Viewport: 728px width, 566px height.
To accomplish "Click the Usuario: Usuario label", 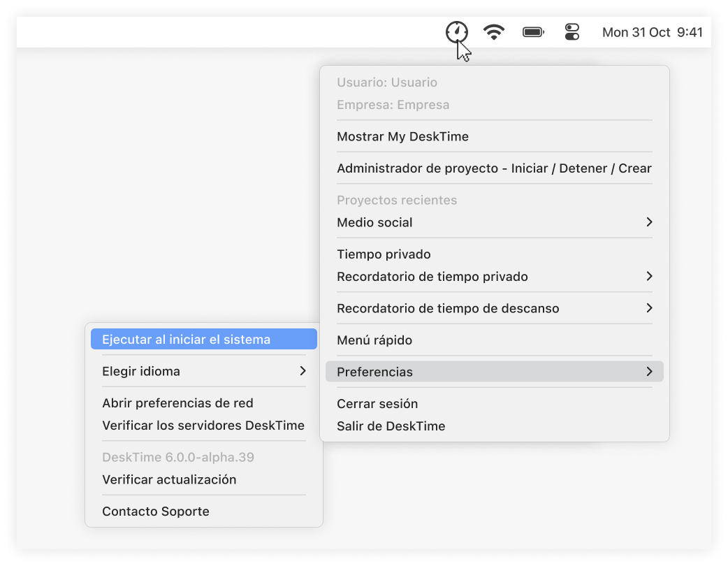I will (x=387, y=82).
